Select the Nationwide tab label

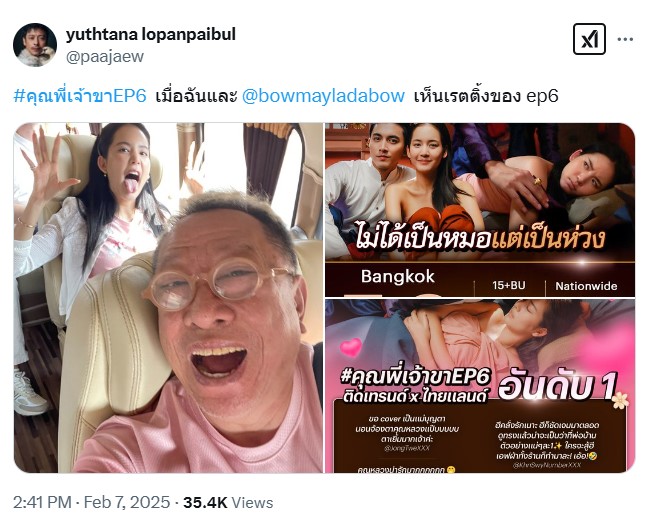tap(586, 286)
